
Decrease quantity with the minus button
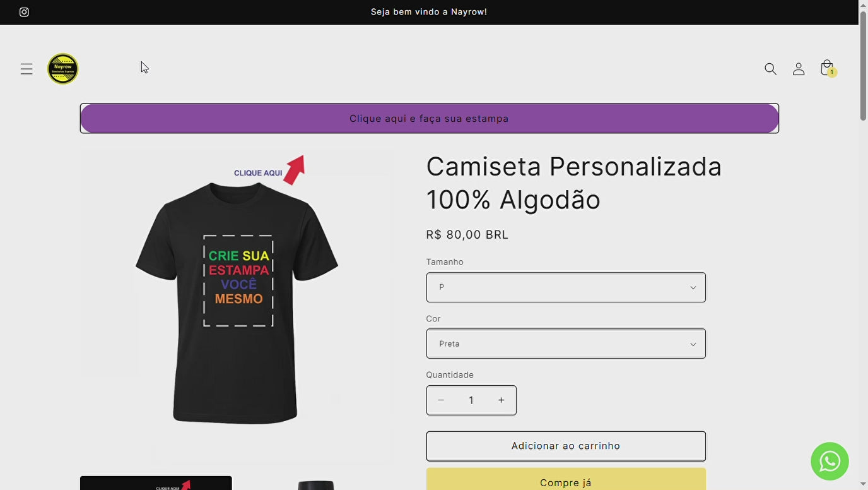[441, 400]
